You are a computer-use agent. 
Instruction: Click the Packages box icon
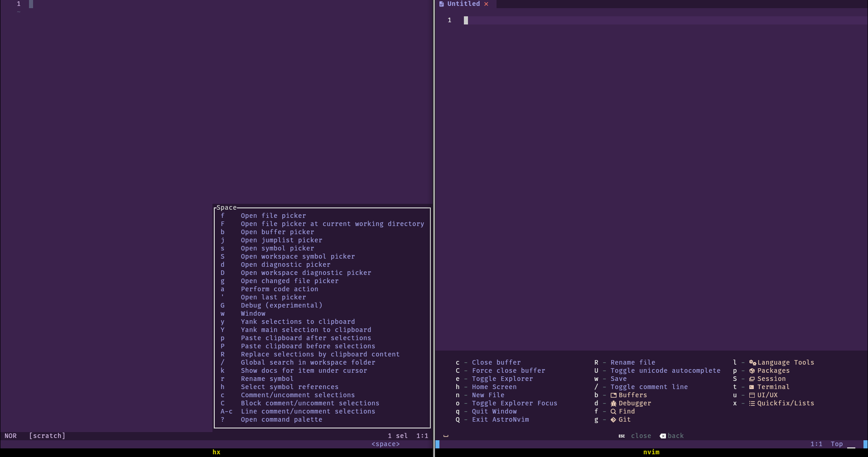point(752,371)
